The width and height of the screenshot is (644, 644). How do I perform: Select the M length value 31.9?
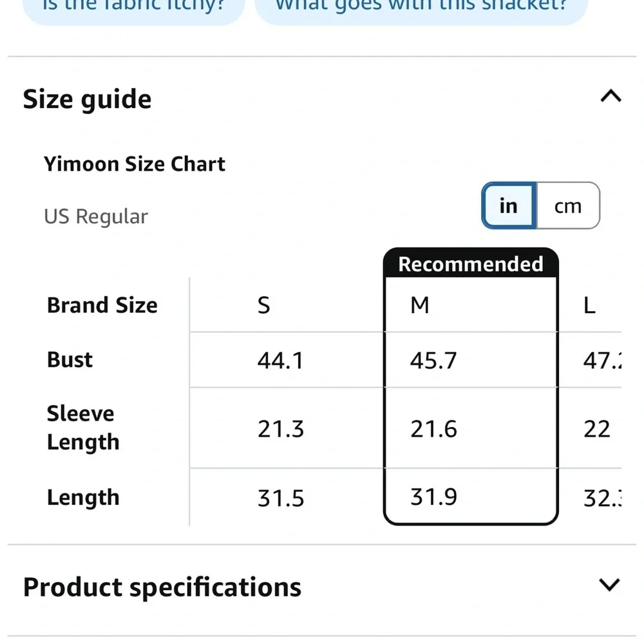pyautogui.click(x=433, y=497)
